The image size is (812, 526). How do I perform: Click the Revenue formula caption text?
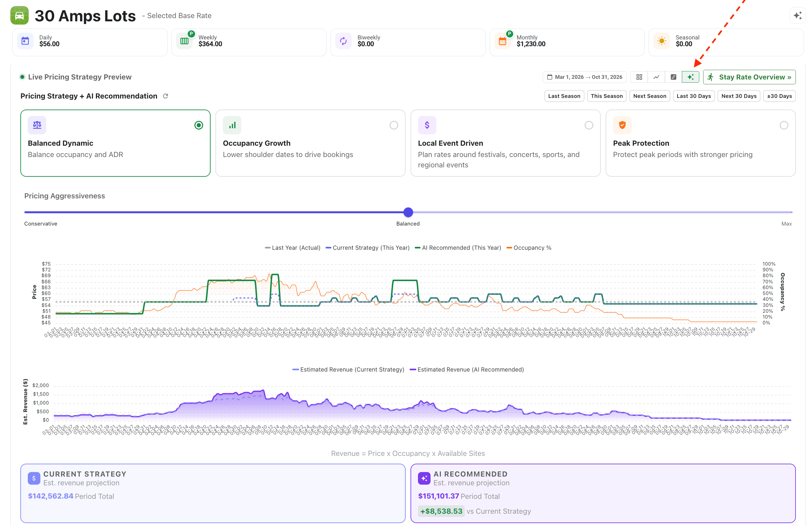[x=408, y=453]
